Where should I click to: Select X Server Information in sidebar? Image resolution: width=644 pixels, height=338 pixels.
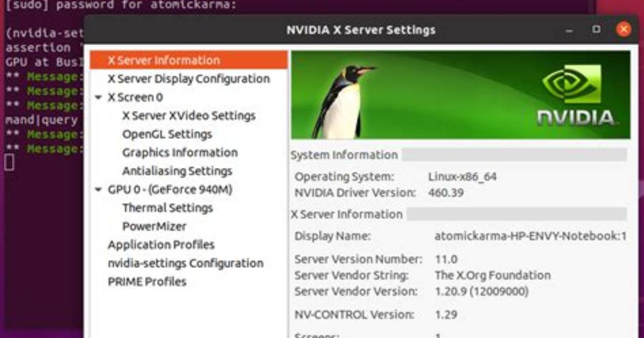(188, 60)
